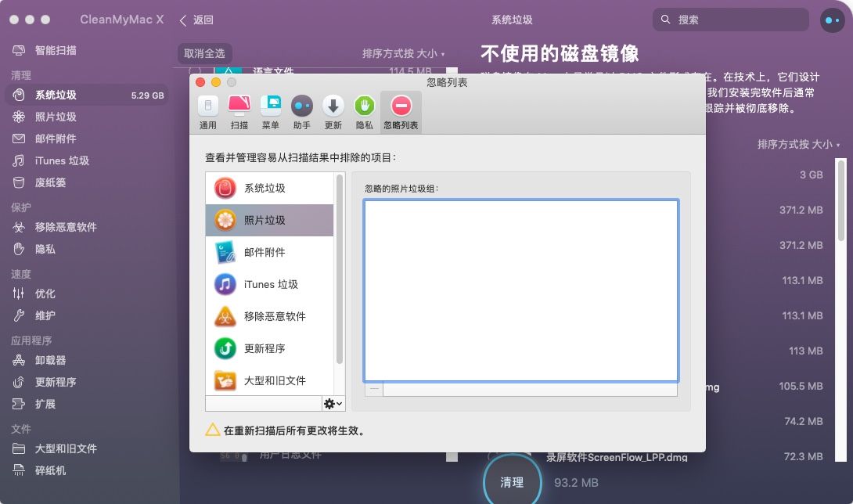The width and height of the screenshot is (853, 504).
Task: Open the 通用 preferences tab
Action: (x=208, y=113)
